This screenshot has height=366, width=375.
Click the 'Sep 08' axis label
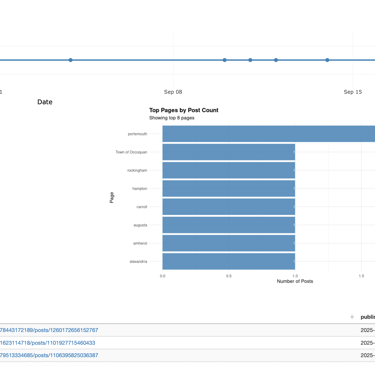click(173, 92)
